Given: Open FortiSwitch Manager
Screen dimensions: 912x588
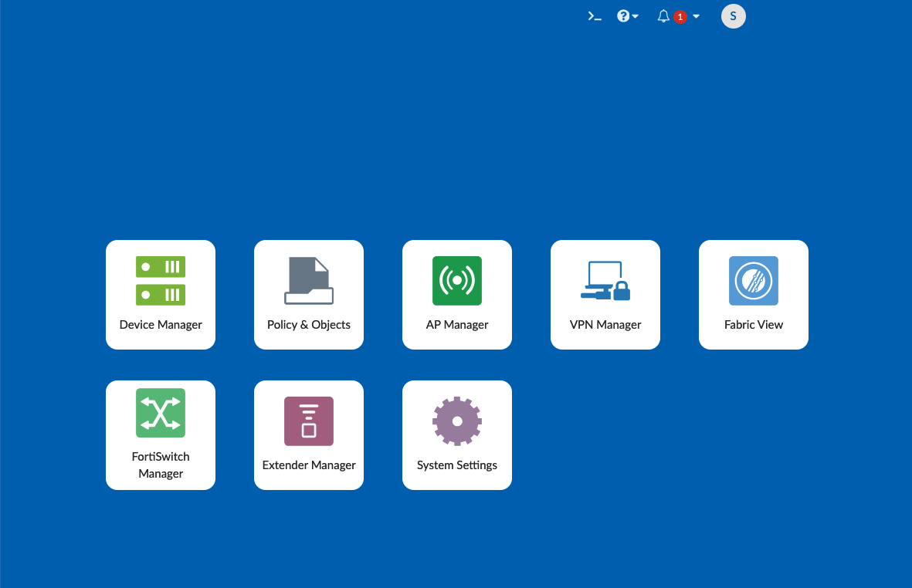Looking at the screenshot, I should coord(161,435).
